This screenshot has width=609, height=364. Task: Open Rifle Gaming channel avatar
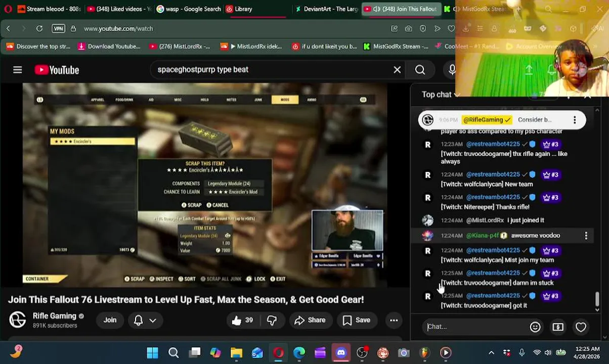pos(17,320)
